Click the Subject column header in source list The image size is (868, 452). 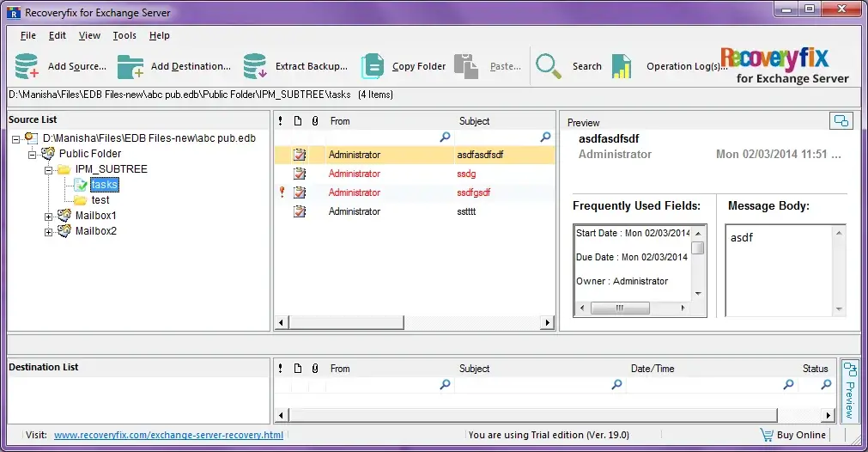(x=475, y=121)
